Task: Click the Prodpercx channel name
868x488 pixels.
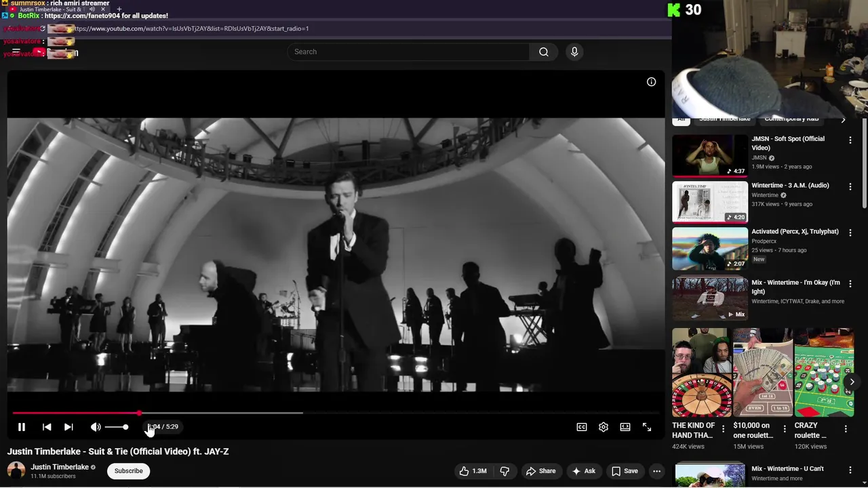Action: pos(764,241)
